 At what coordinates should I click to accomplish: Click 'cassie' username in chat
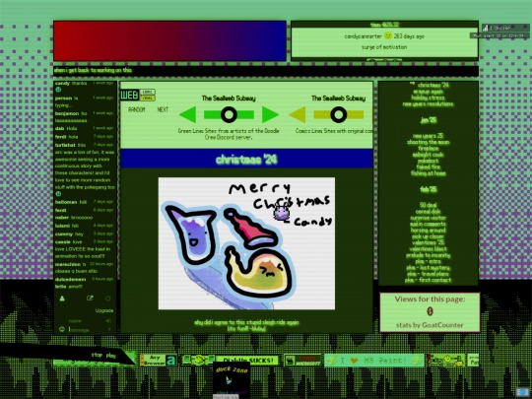click(x=62, y=241)
